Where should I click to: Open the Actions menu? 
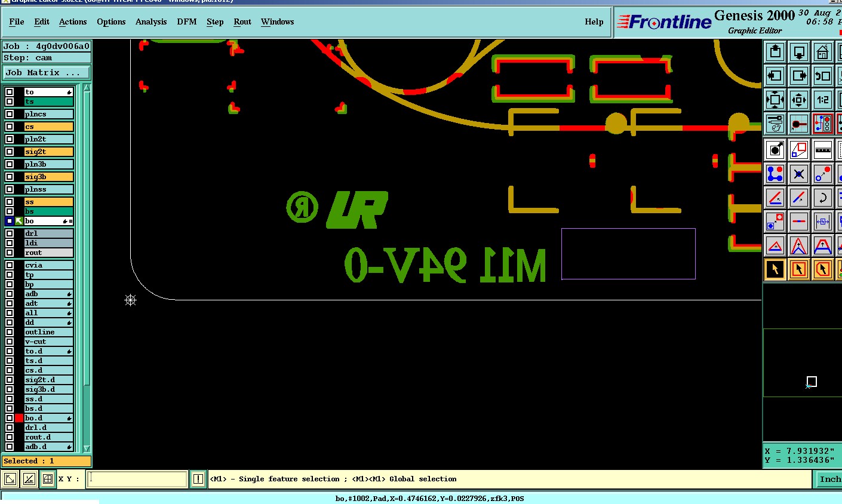[x=73, y=21]
